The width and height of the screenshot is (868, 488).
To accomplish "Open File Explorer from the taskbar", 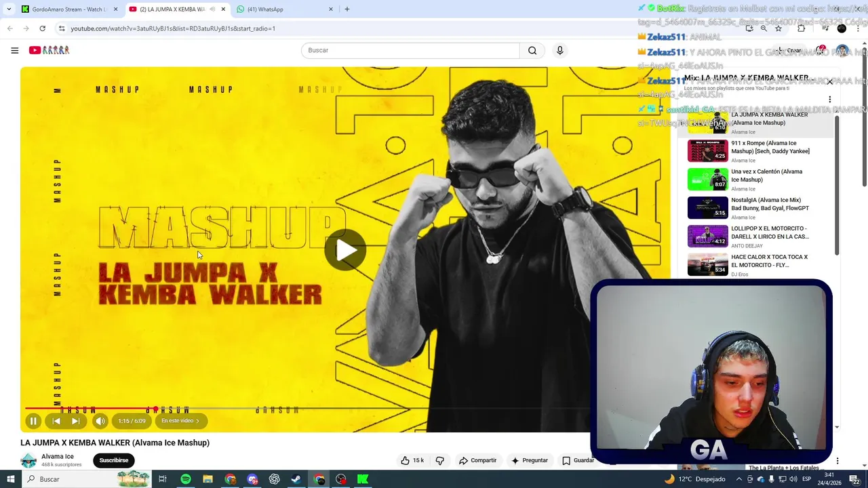I will pyautogui.click(x=208, y=479).
